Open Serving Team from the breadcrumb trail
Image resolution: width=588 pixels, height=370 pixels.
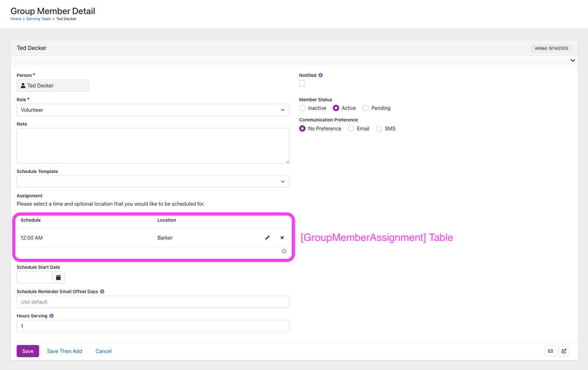tap(38, 19)
